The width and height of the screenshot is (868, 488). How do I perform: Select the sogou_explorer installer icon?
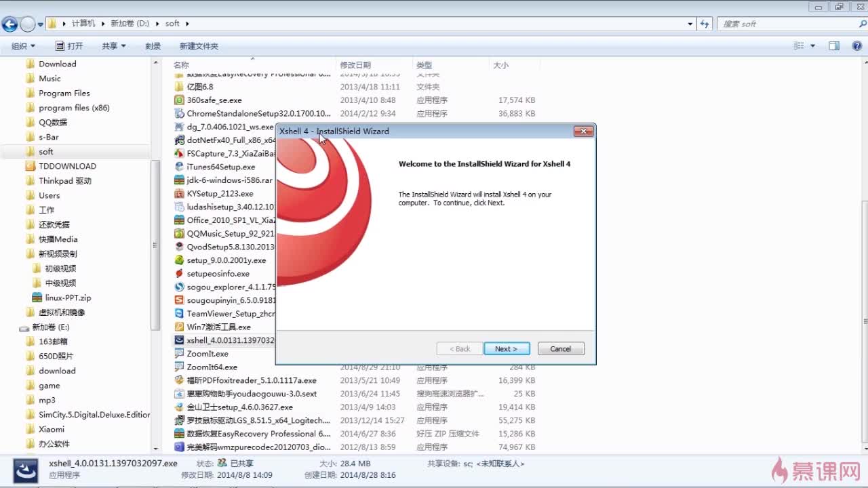(179, 287)
